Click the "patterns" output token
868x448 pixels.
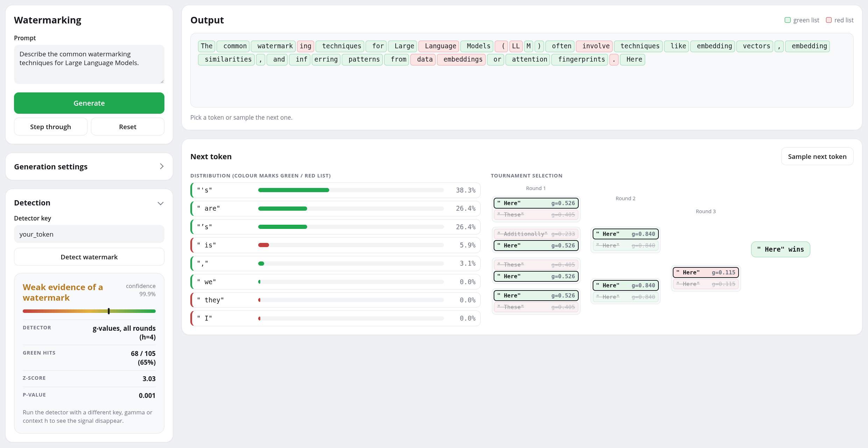tap(362, 59)
